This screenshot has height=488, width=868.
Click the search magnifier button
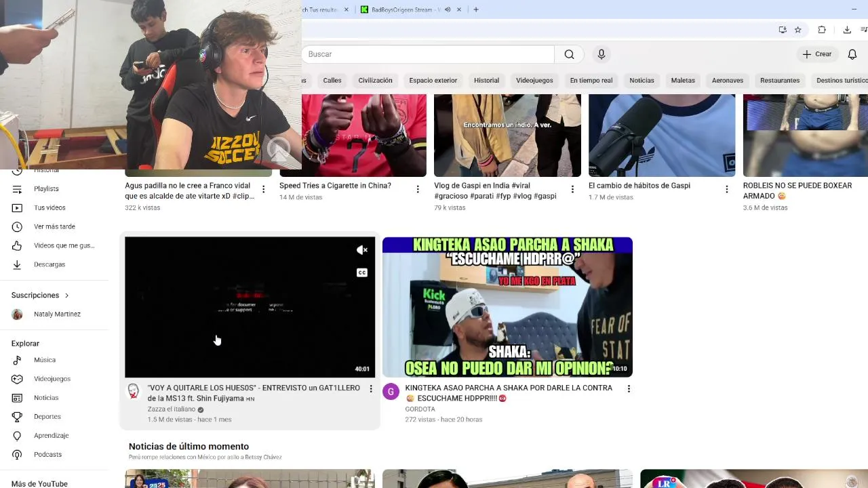(569, 54)
